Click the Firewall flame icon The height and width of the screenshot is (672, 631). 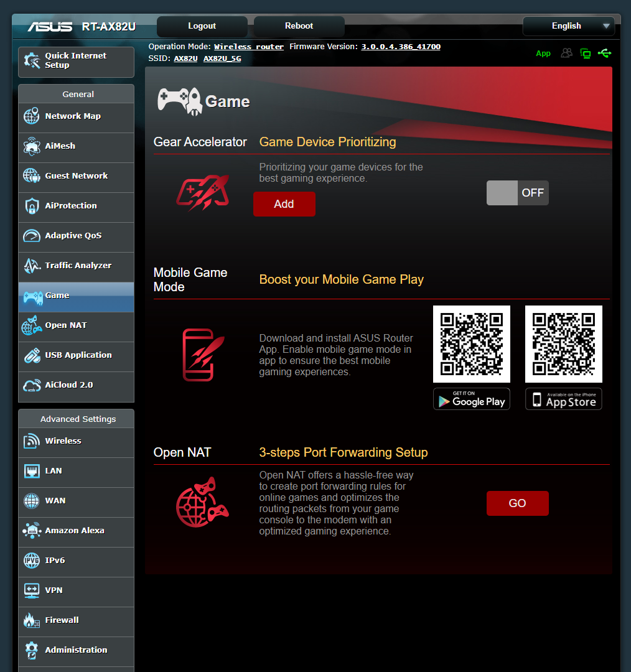pos(32,620)
